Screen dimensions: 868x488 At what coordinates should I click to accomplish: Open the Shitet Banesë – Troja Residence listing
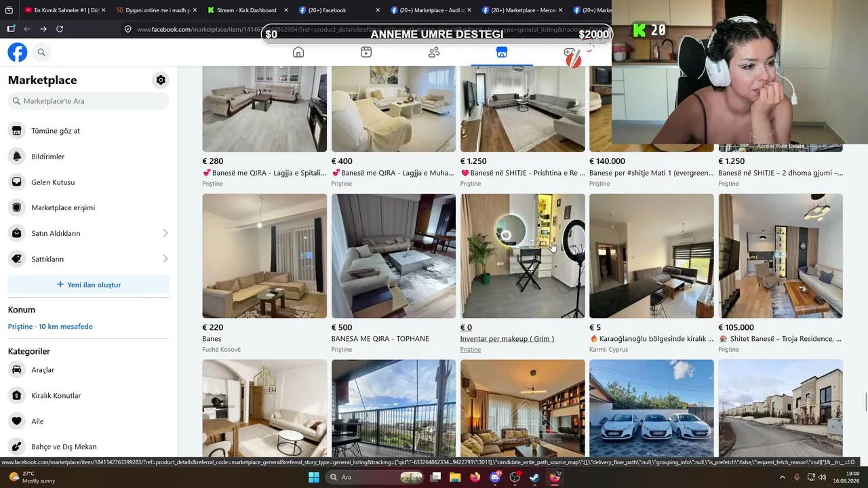point(780,339)
